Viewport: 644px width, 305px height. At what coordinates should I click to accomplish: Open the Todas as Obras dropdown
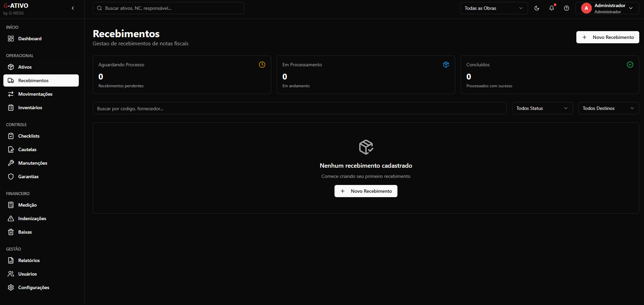pos(494,8)
